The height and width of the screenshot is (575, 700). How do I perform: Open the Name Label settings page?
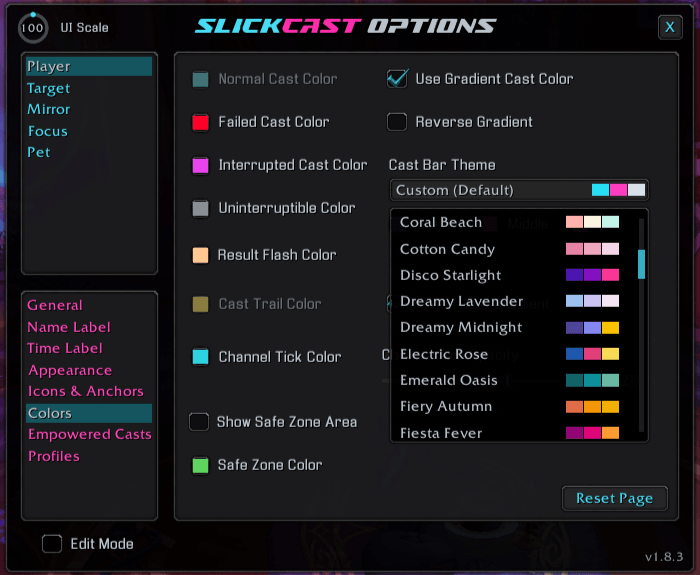[x=89, y=327]
